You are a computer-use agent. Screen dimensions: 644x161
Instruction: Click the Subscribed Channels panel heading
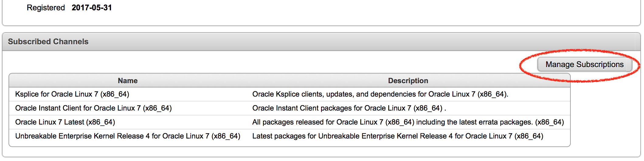point(48,42)
